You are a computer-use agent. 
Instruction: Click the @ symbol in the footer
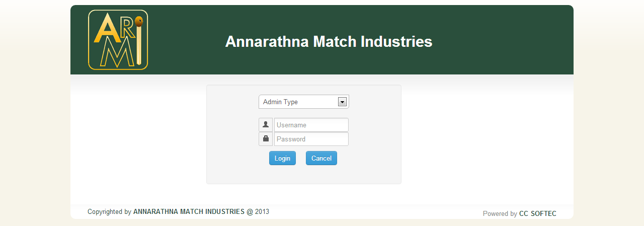250,212
